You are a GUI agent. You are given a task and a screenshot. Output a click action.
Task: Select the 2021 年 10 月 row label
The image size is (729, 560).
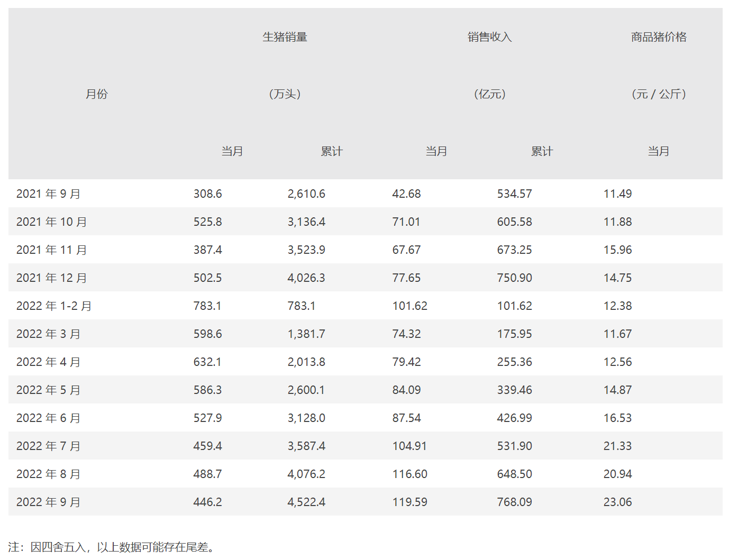51,222
